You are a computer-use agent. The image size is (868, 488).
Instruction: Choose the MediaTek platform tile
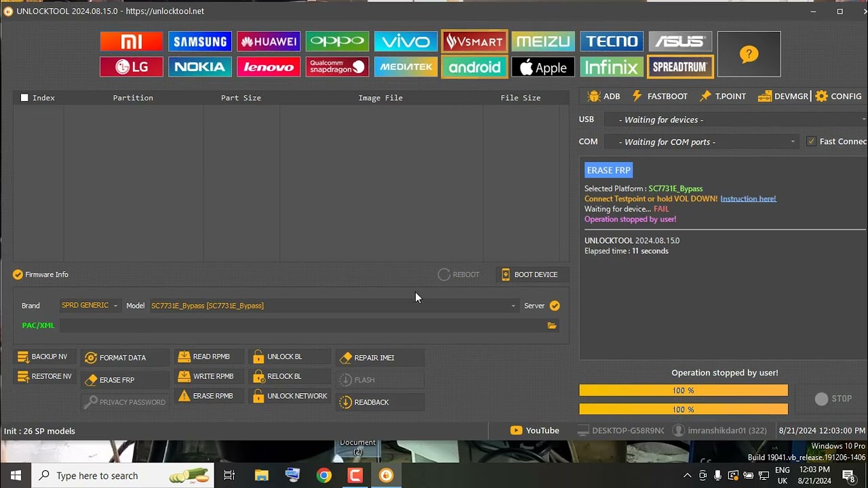[406, 67]
